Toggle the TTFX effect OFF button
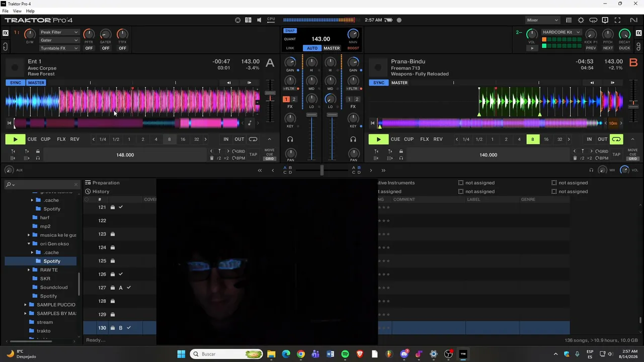 (x=122, y=48)
